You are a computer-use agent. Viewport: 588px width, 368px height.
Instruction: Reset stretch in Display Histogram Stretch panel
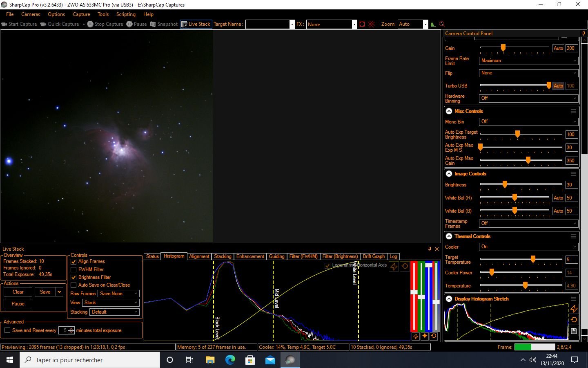[x=574, y=320]
